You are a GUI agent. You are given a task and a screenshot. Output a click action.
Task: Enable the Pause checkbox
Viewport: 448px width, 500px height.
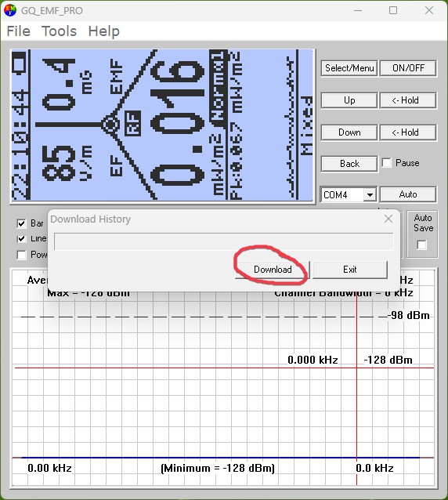(386, 163)
